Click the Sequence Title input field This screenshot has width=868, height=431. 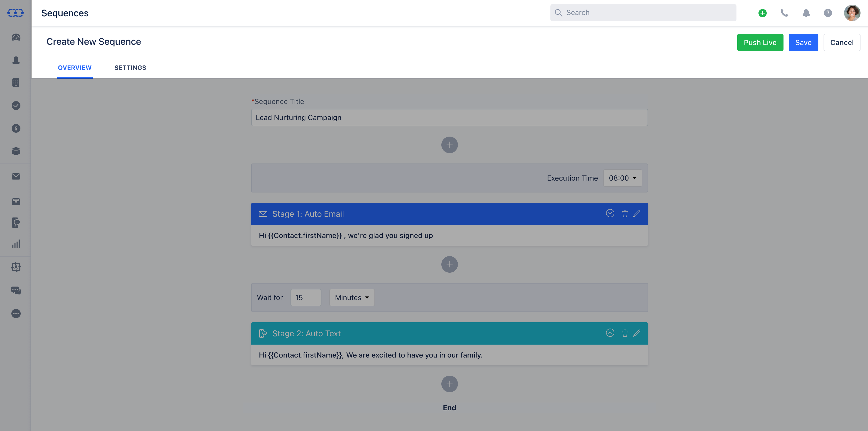pyautogui.click(x=449, y=117)
